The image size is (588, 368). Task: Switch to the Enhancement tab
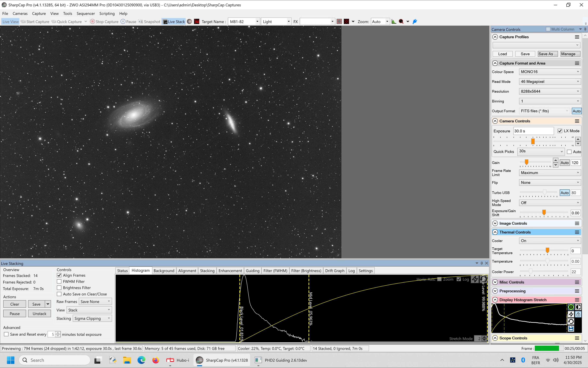tap(230, 271)
